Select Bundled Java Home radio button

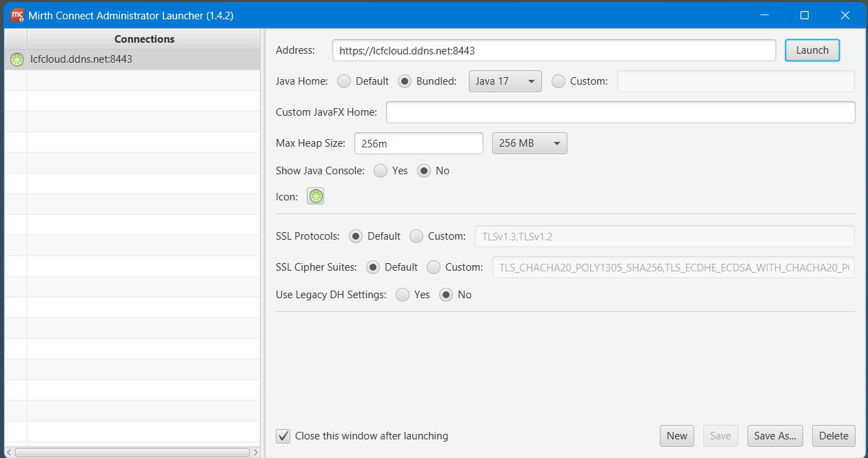pyautogui.click(x=405, y=81)
